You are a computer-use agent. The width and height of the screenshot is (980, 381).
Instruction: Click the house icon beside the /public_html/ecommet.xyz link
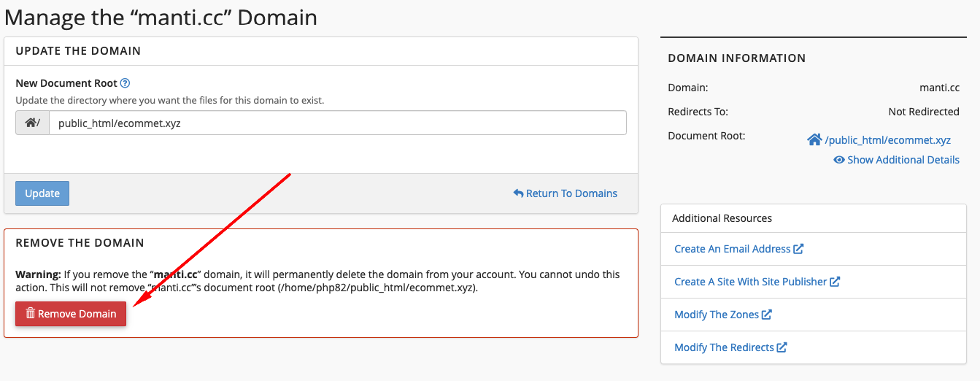click(814, 139)
